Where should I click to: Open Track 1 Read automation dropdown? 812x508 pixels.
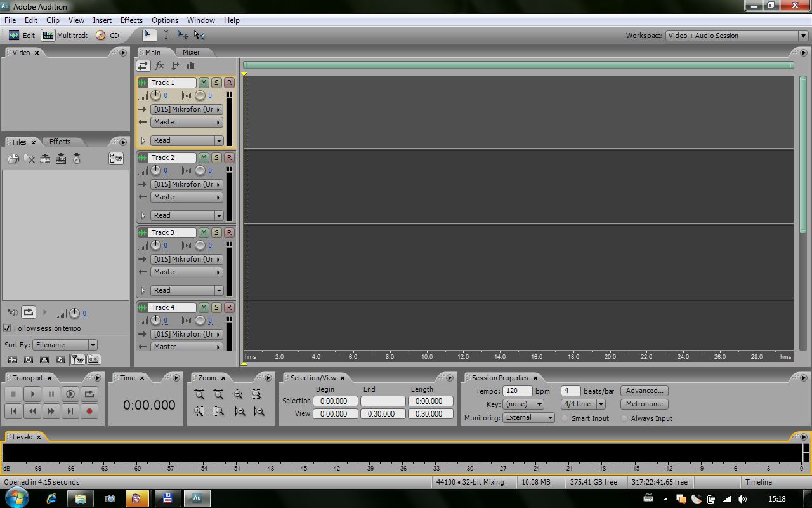point(187,140)
